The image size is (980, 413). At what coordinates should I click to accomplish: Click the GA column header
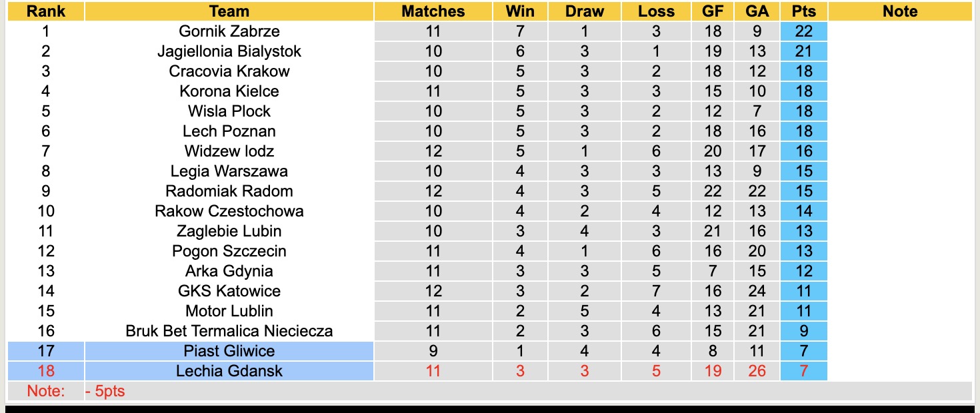pos(757,11)
